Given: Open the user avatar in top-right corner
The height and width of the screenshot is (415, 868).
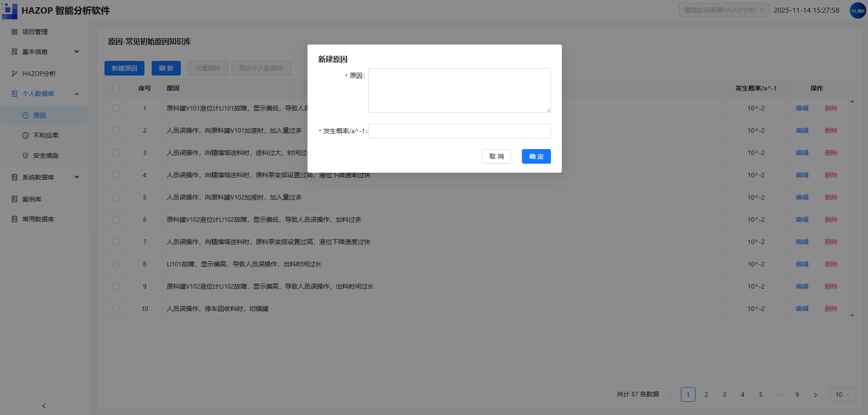Looking at the screenshot, I should click(858, 10).
